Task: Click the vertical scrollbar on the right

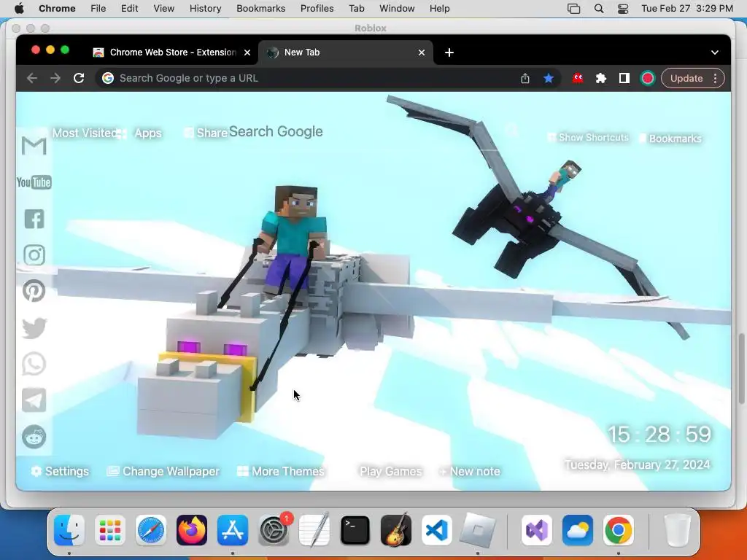Action: (741, 367)
